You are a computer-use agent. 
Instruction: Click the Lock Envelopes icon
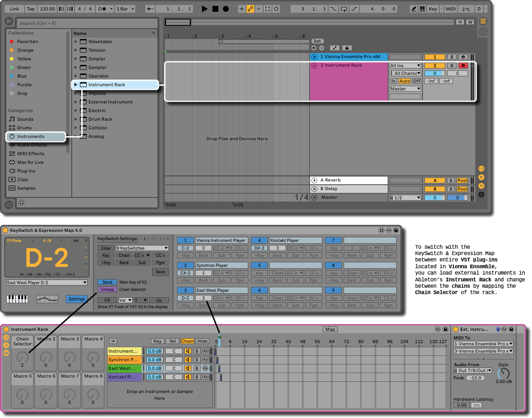(x=346, y=48)
